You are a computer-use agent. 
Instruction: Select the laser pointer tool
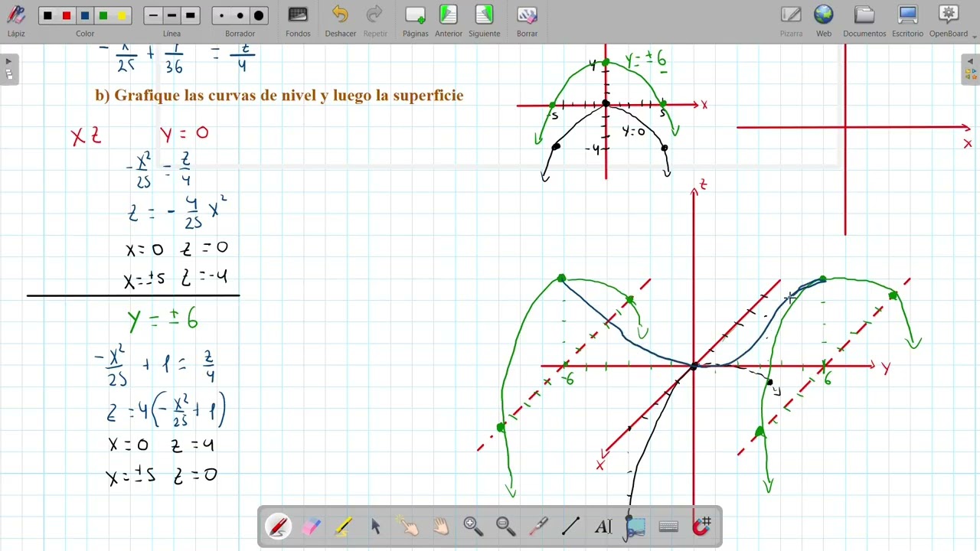click(x=538, y=527)
